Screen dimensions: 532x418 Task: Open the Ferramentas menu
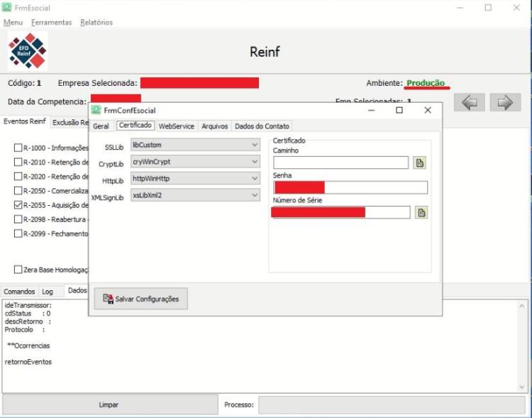[x=52, y=23]
